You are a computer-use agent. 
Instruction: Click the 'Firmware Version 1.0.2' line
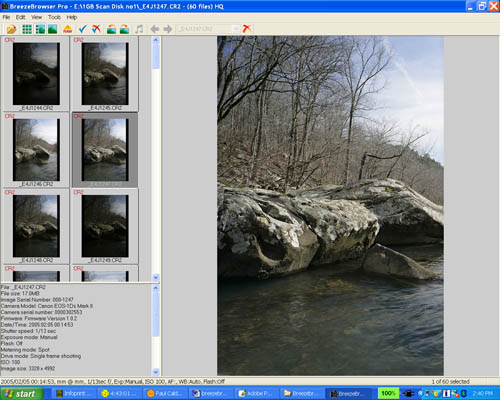click(39, 318)
